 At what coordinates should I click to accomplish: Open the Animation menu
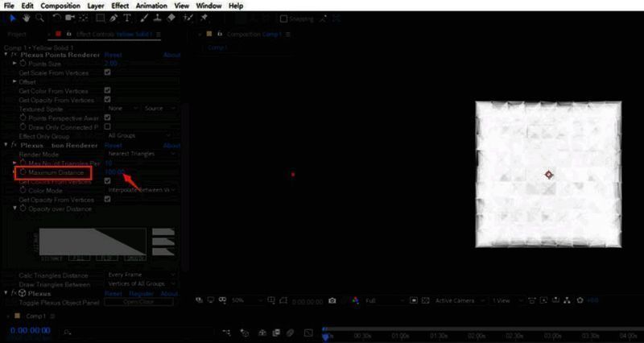151,6
